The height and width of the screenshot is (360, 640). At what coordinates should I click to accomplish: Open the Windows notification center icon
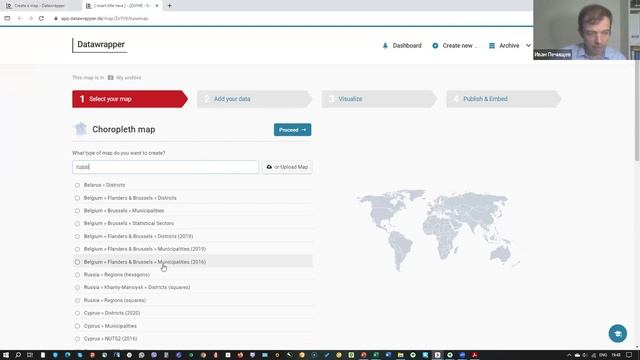point(629,355)
